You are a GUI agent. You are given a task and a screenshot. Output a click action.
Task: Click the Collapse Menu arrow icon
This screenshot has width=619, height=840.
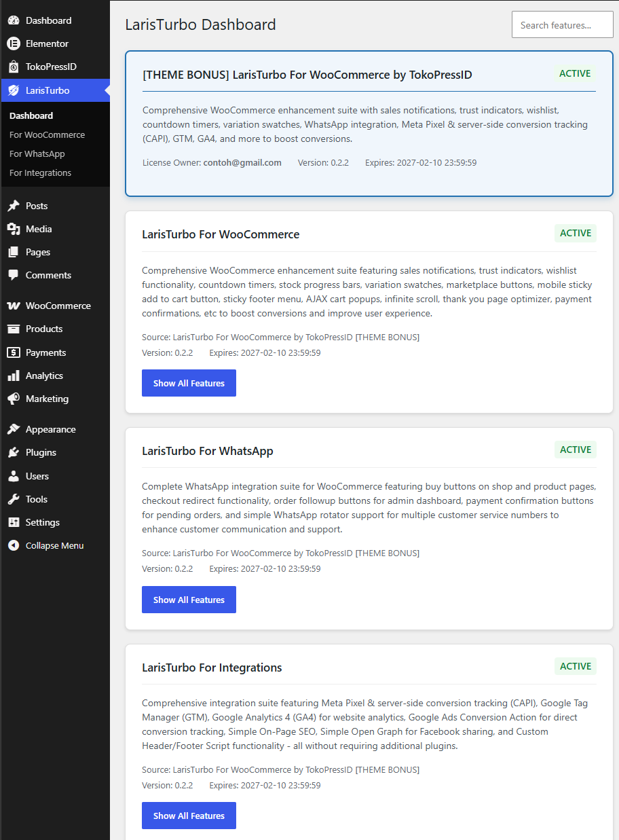14,545
